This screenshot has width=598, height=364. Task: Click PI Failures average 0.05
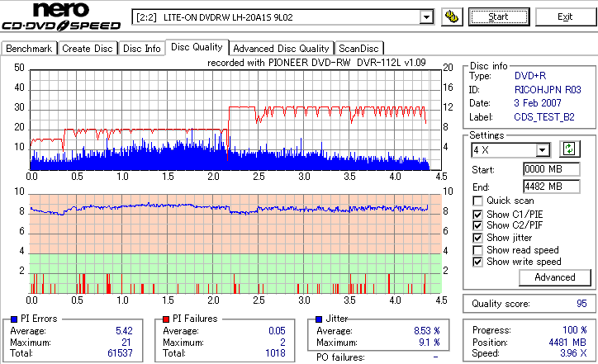coord(277,331)
